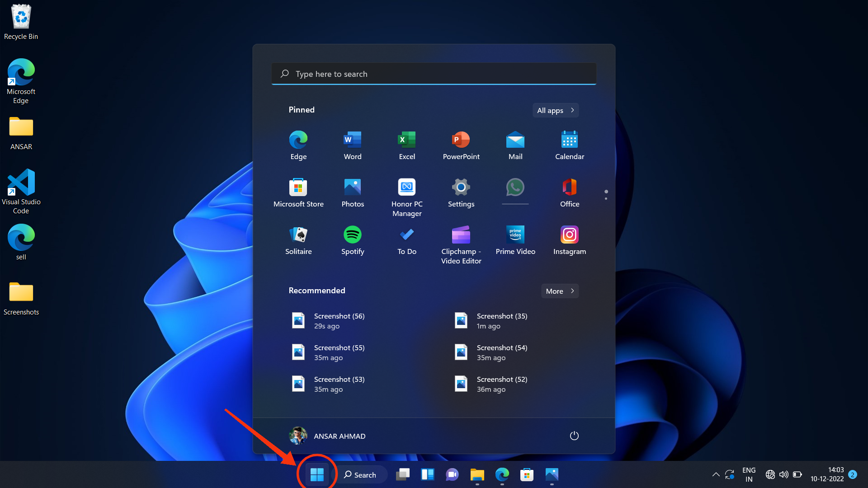
Task: Expand More recommended items
Action: (560, 291)
